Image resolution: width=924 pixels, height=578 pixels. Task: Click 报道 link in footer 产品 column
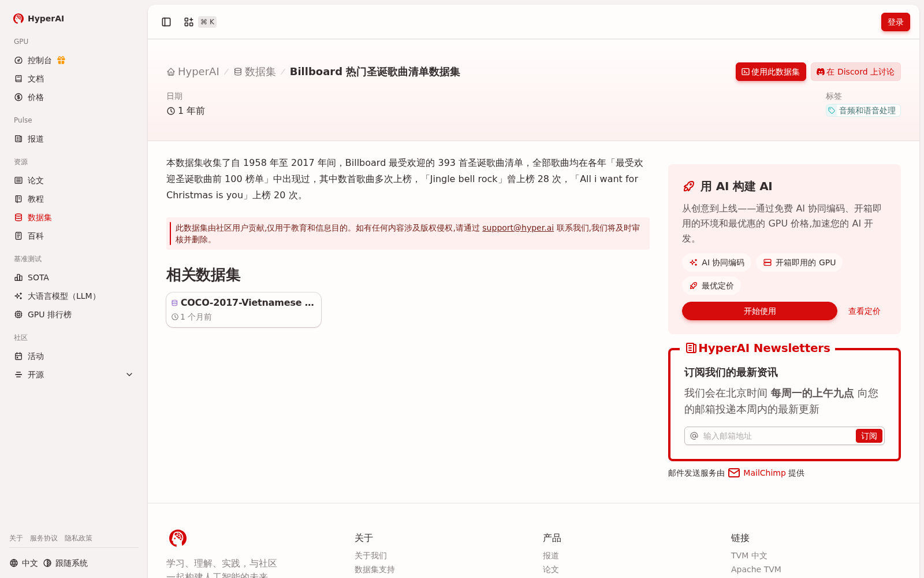551,555
